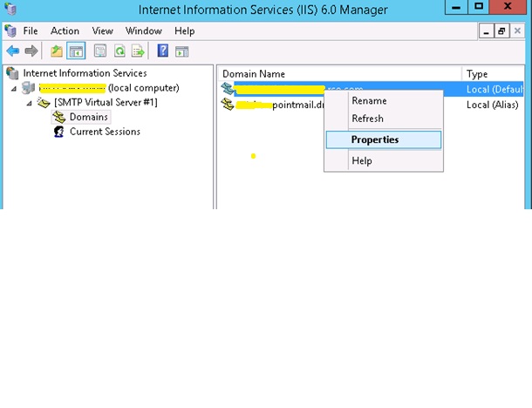Open the Help menu in menu bar
The image size is (532, 408).
(x=185, y=31)
